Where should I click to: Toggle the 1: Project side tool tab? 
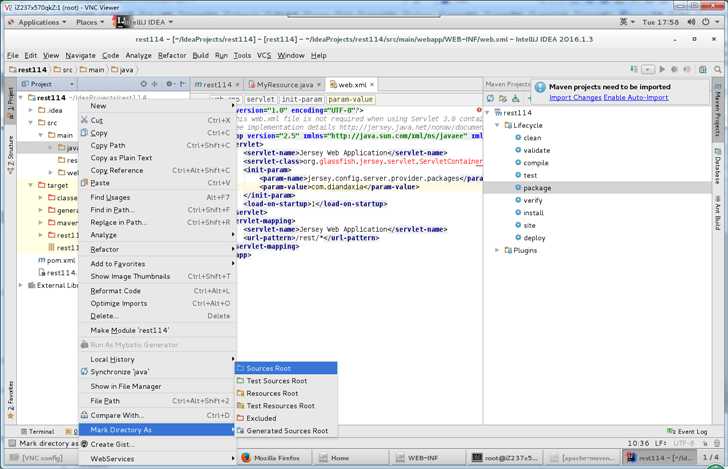tap(11, 99)
